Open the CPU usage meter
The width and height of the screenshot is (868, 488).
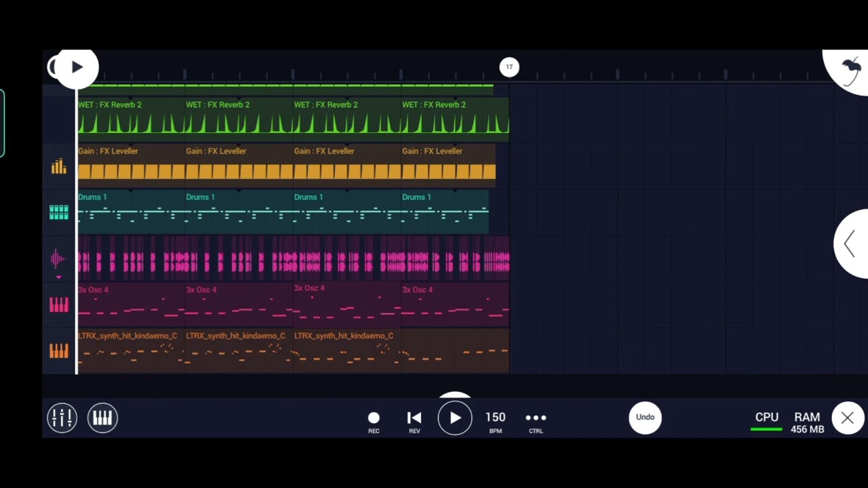[x=767, y=421]
